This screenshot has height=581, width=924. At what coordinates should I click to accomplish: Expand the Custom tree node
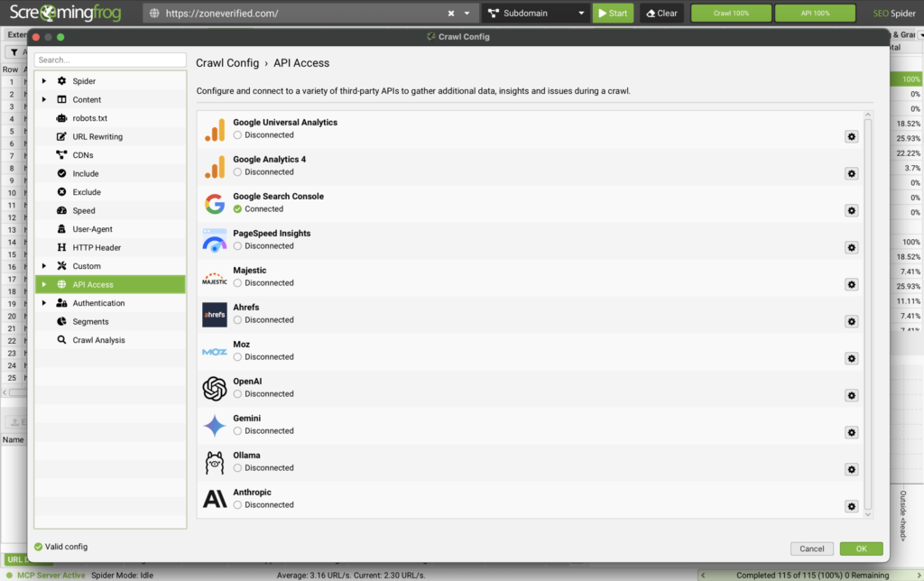43,266
